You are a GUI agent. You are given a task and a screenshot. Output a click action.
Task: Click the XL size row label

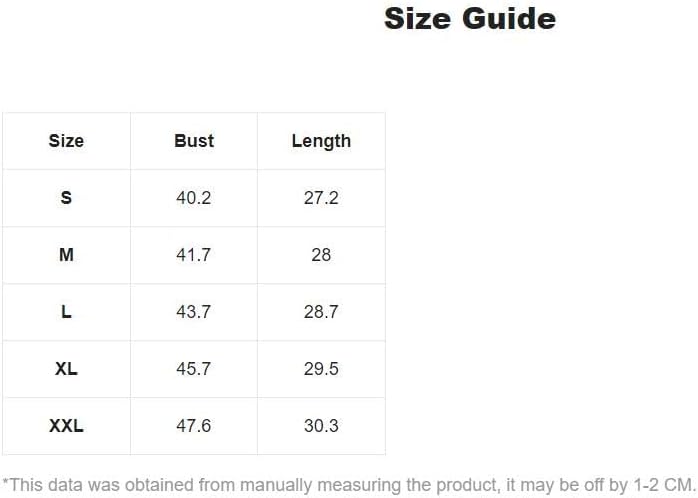[x=66, y=369]
